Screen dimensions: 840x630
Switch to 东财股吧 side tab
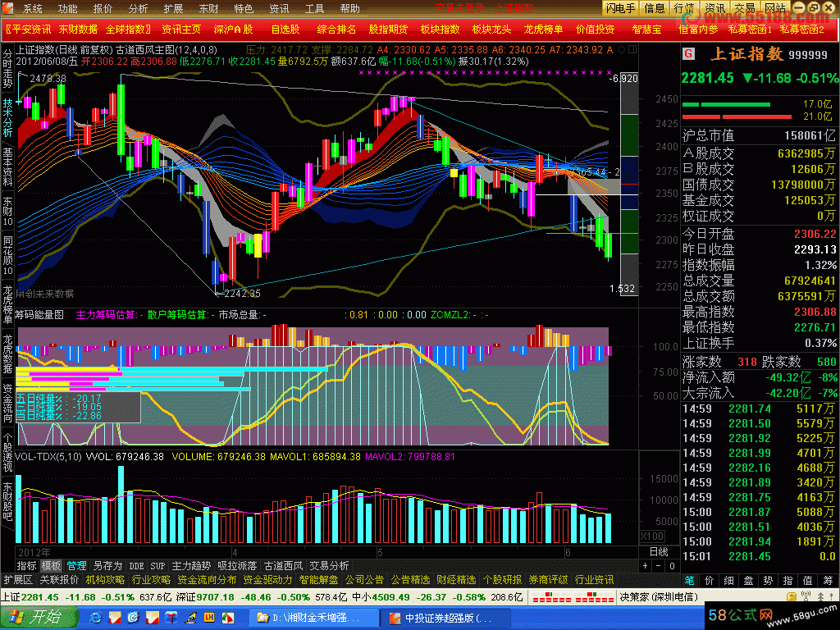click(x=7, y=502)
